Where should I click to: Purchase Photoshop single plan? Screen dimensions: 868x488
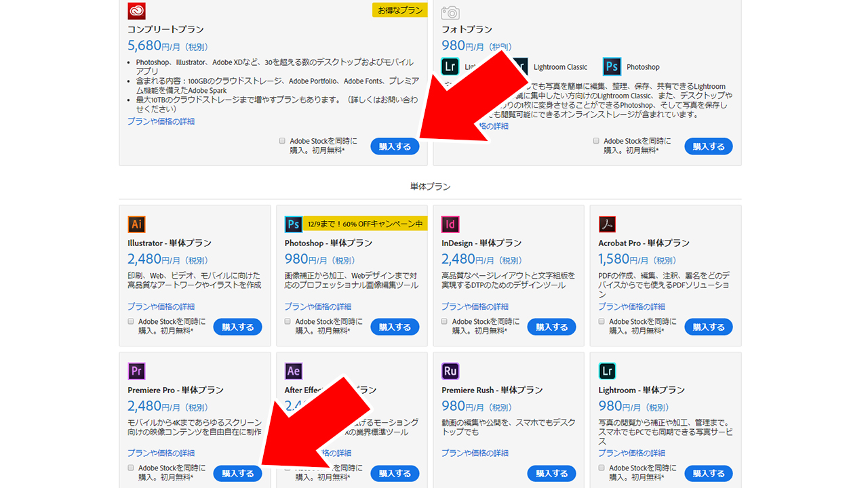click(x=395, y=327)
